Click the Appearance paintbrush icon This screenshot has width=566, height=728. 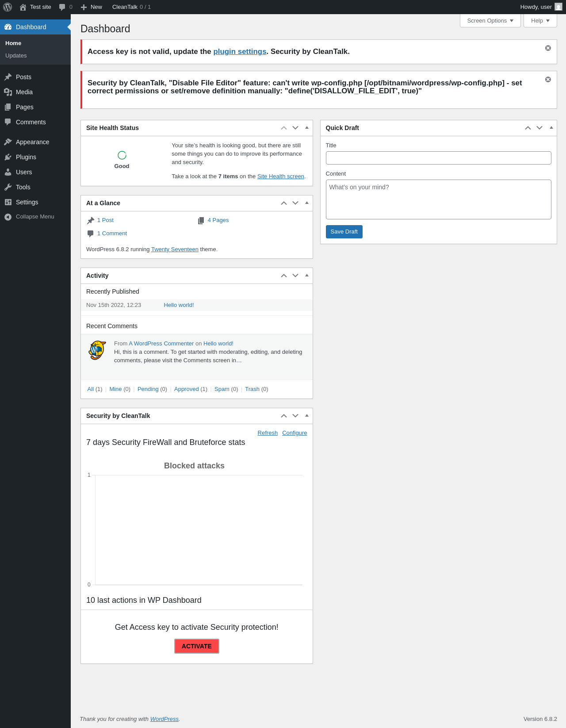pyautogui.click(x=8, y=142)
